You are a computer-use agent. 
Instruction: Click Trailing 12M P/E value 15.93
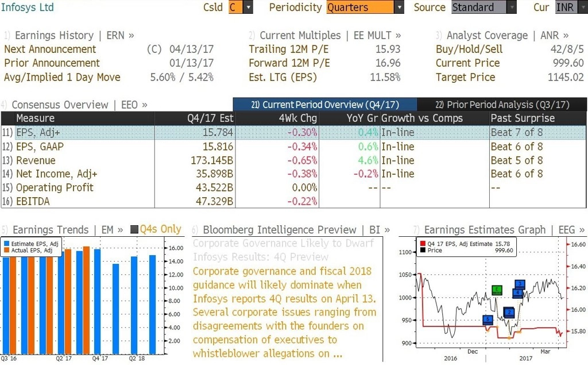pyautogui.click(x=388, y=49)
